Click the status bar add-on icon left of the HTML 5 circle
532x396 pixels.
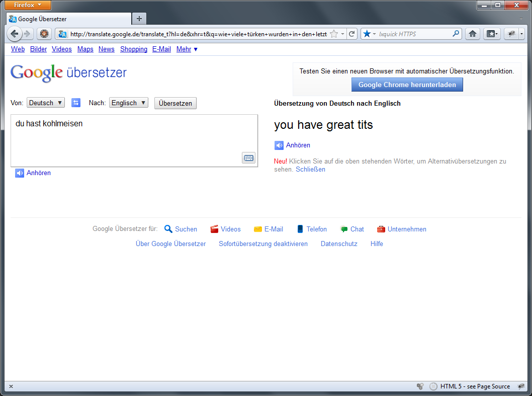(420, 386)
